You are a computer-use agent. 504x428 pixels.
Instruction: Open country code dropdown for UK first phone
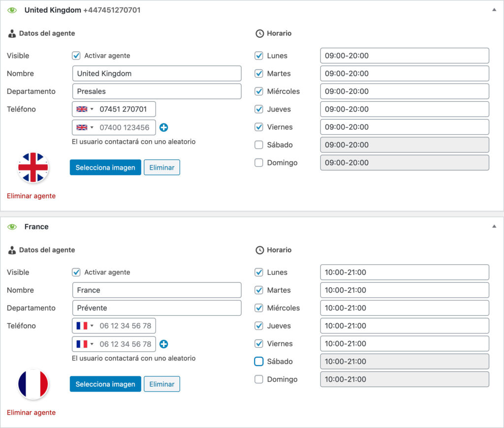point(85,109)
